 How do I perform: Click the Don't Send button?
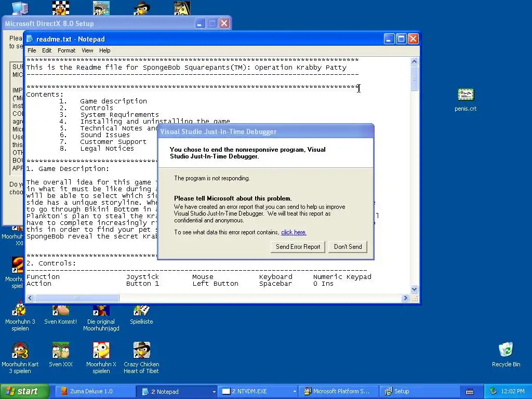coord(348,247)
